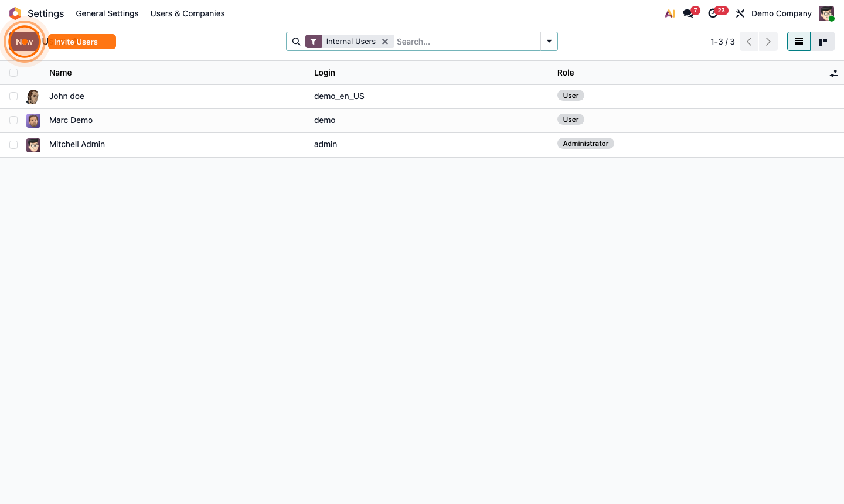
Task: Open the search filters dropdown arrow
Action: click(x=549, y=41)
